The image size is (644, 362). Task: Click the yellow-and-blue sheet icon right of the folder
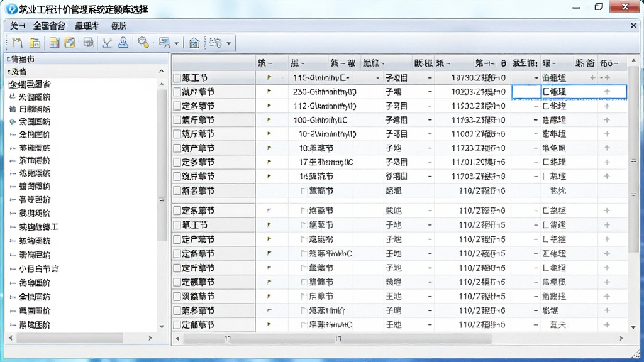[54, 43]
